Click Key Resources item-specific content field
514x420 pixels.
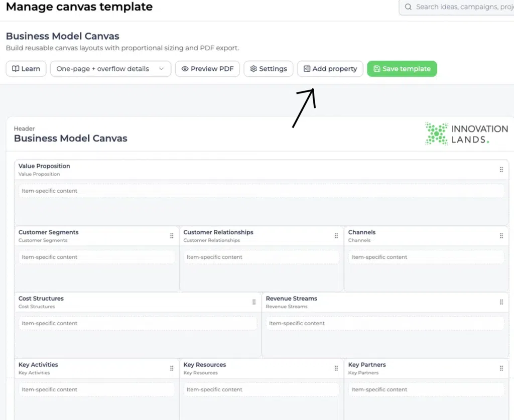pyautogui.click(x=261, y=389)
